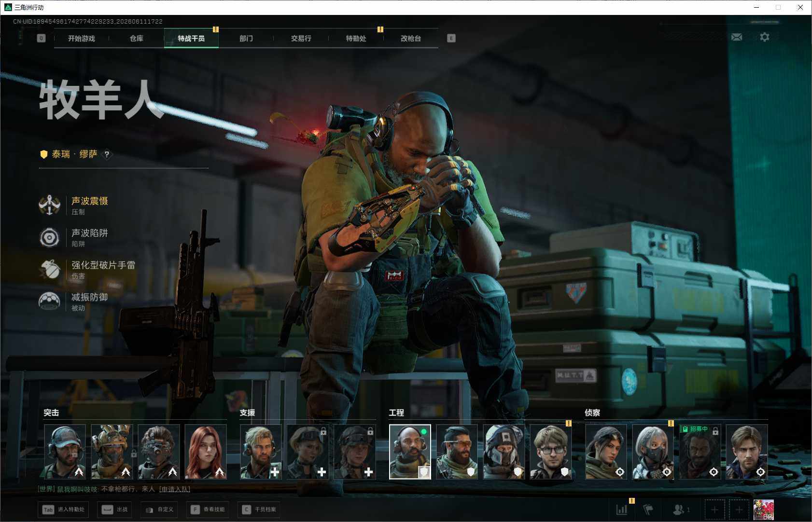Select the brown-haired man recon operator
Image resolution: width=812 pixels, height=522 pixels.
[747, 452]
